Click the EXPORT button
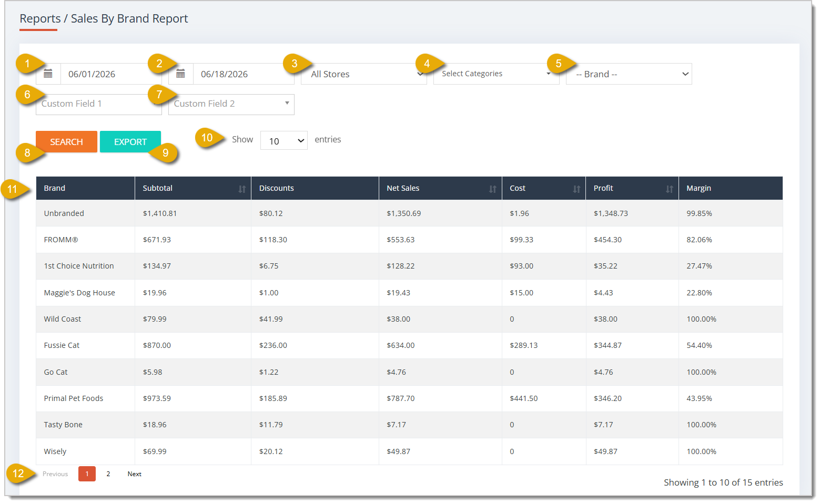Image resolution: width=820 pixels, height=504 pixels. coord(130,142)
